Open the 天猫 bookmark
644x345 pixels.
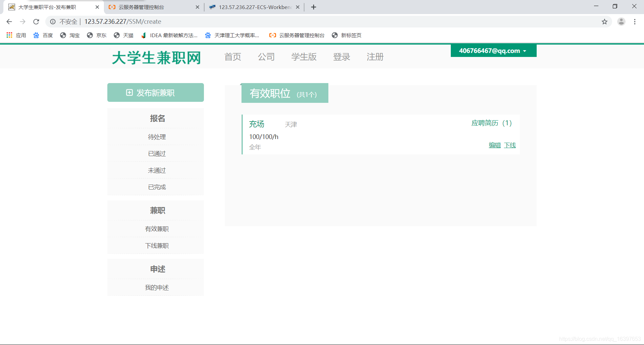pyautogui.click(x=123, y=35)
